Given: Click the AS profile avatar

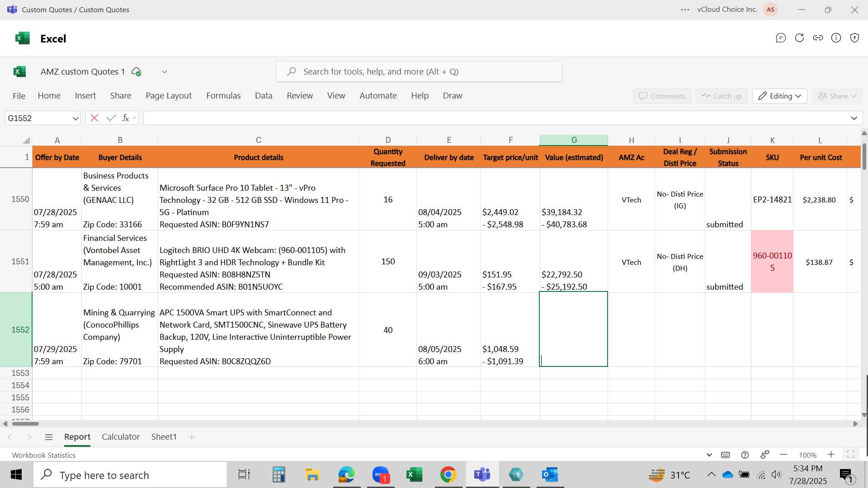Looking at the screenshot, I should coord(770,9).
